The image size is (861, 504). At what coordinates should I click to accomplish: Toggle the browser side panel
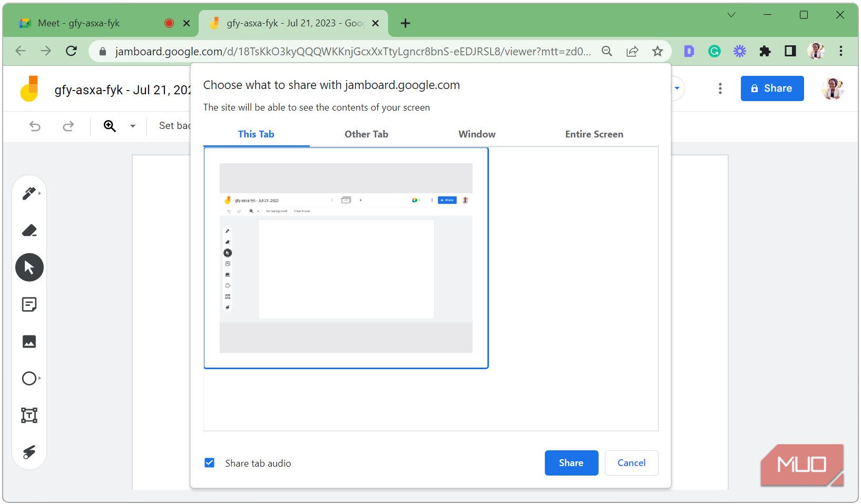[x=790, y=51]
